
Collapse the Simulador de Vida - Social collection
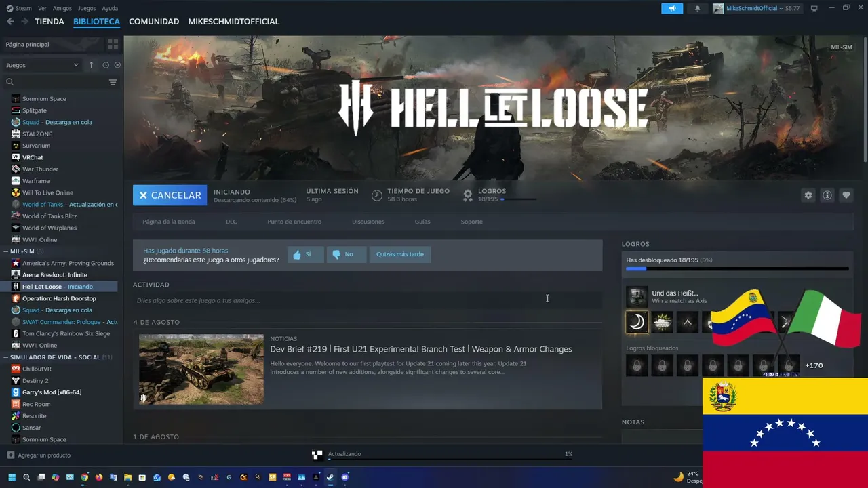click(x=7, y=357)
